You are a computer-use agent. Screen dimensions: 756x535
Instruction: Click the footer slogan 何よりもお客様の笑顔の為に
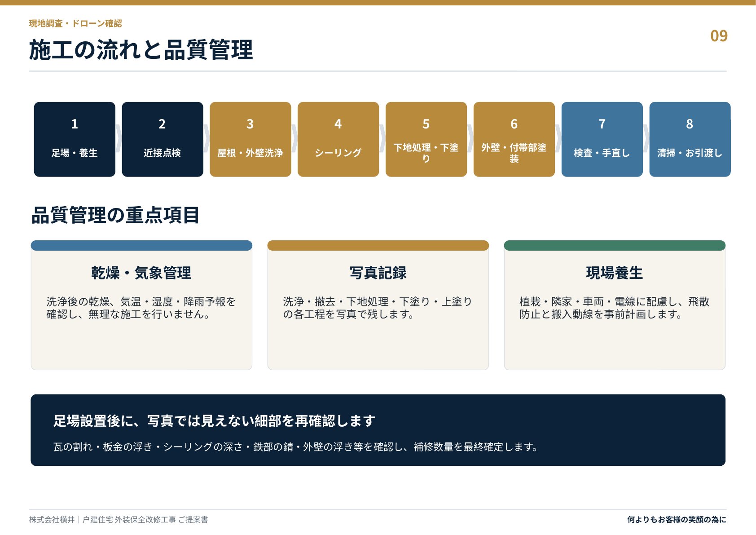677,520
